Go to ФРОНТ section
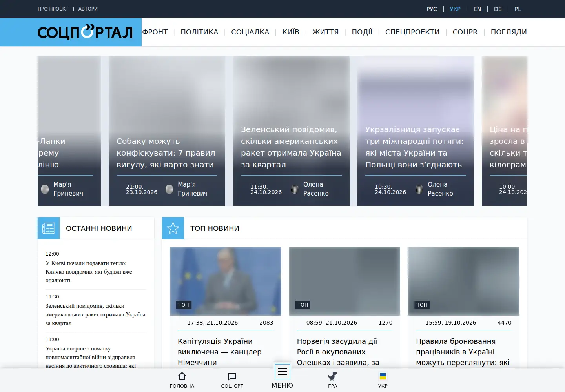The height and width of the screenshot is (392, 565). pyautogui.click(x=155, y=32)
